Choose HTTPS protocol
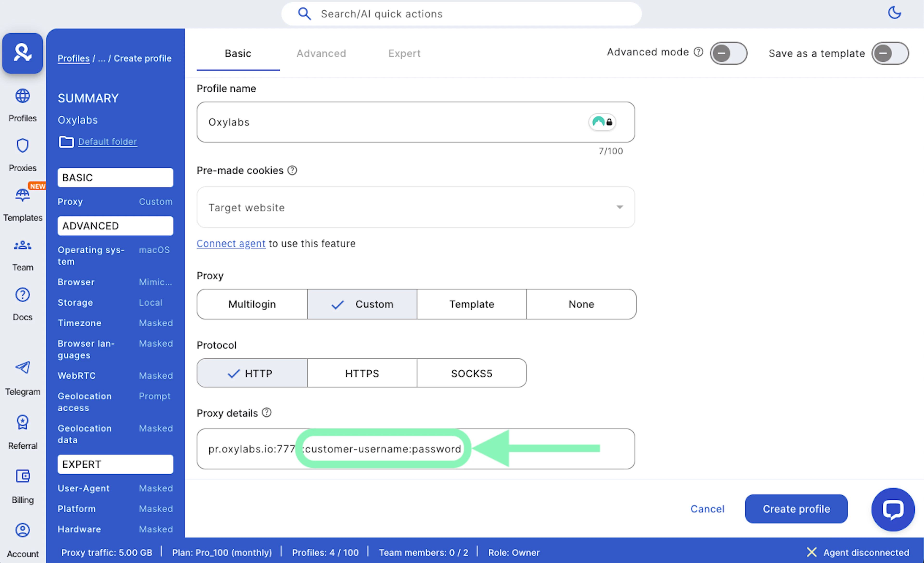 click(362, 373)
